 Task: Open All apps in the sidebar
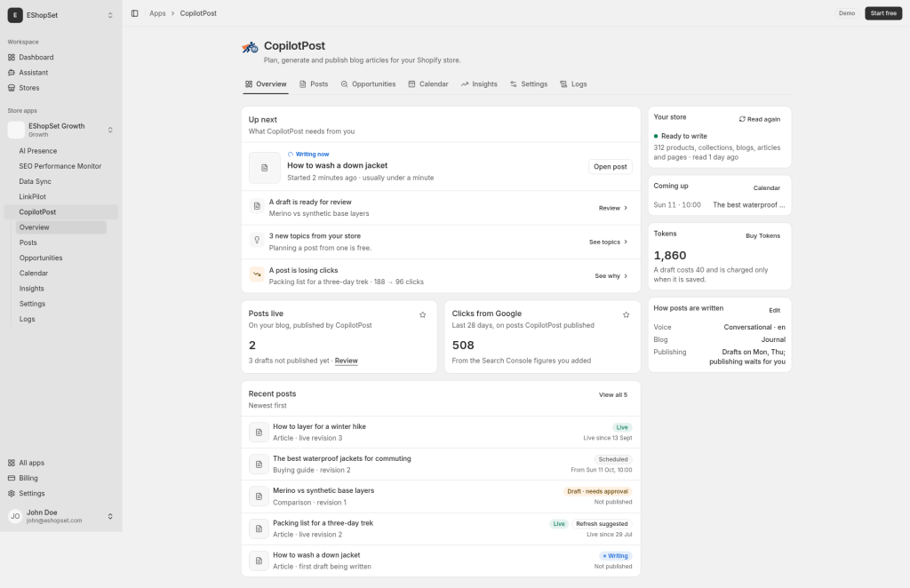coord(61,464)
